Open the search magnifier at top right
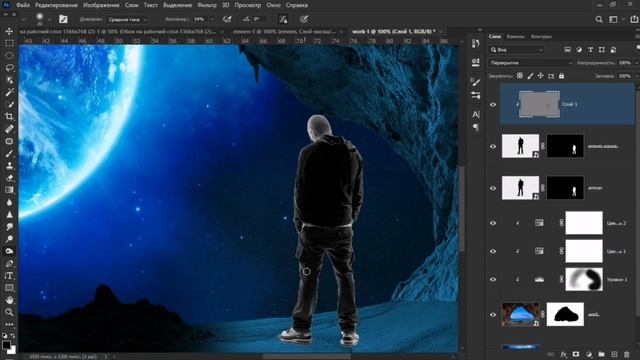The height and width of the screenshot is (360, 640). (x=599, y=19)
